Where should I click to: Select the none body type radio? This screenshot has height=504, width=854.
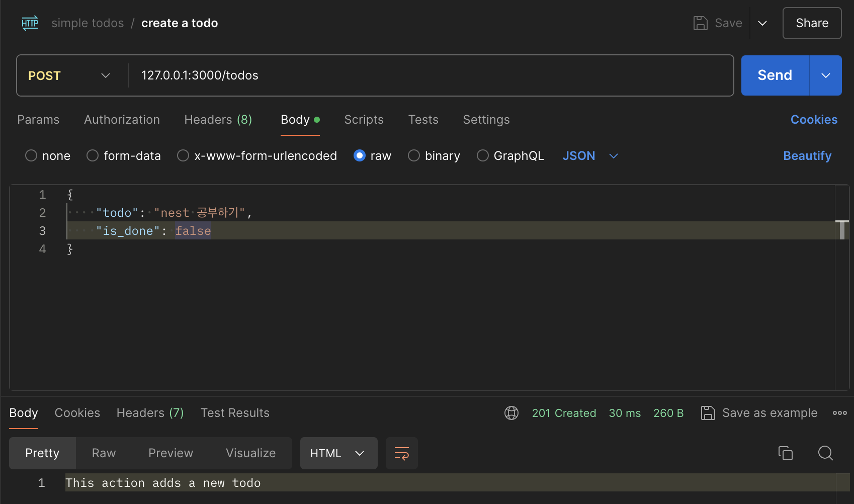[31, 156]
